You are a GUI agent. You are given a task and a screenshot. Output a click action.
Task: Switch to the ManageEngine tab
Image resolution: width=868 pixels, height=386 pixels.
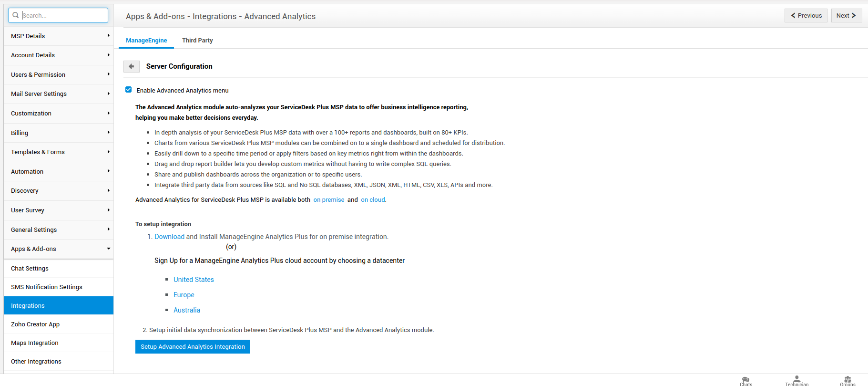tap(146, 41)
